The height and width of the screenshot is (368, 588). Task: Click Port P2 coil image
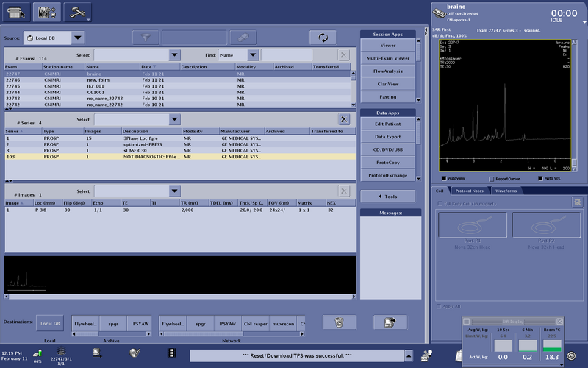pos(546,225)
